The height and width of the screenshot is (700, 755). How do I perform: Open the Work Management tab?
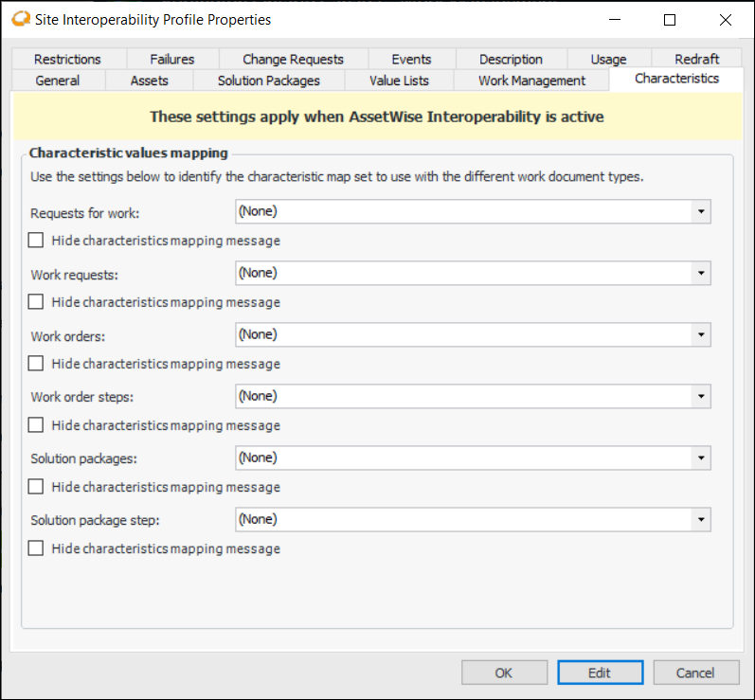click(531, 81)
